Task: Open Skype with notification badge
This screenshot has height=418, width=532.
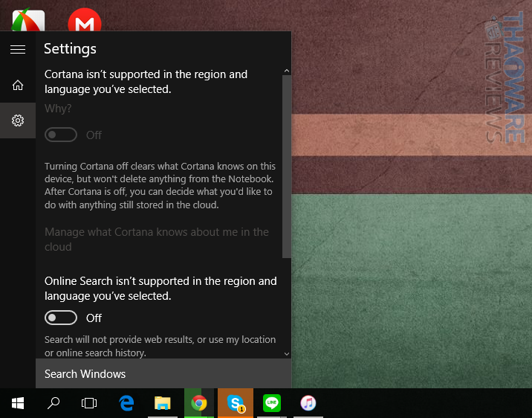Action: pos(236,403)
